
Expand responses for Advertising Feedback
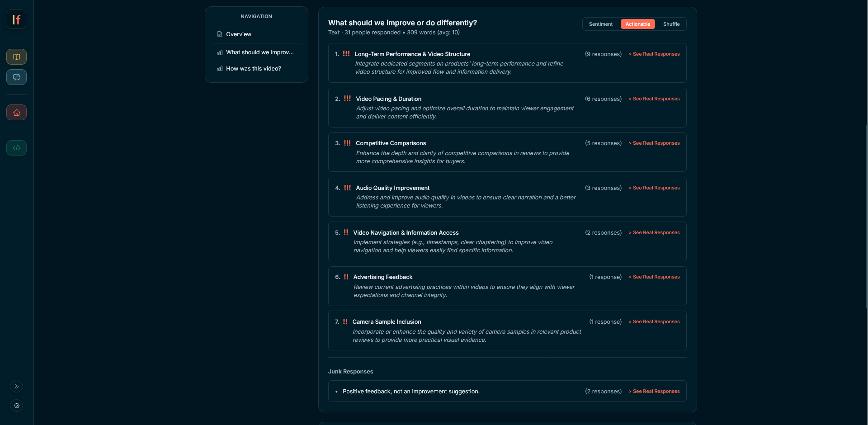click(x=654, y=277)
